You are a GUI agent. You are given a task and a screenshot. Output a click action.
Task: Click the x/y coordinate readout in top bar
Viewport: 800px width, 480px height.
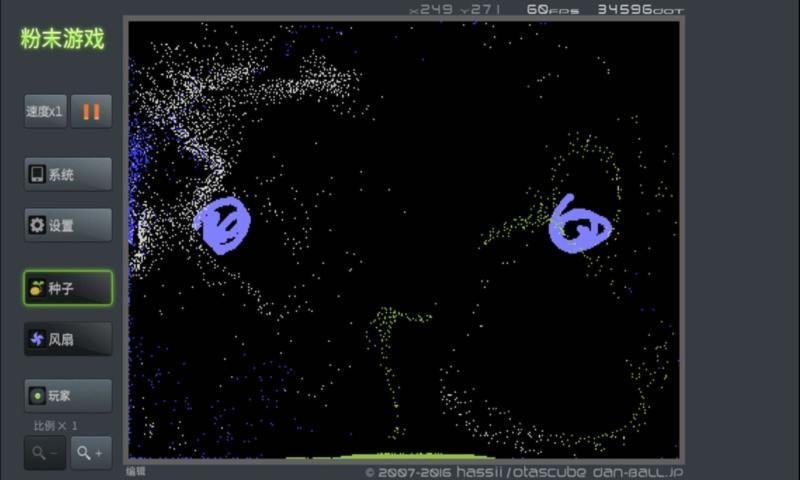pyautogui.click(x=455, y=9)
